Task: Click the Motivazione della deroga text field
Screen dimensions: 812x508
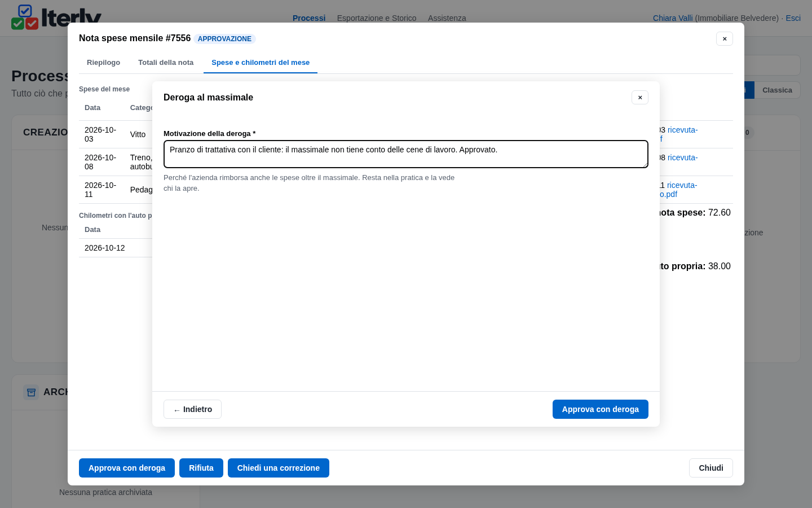Action: click(406, 154)
